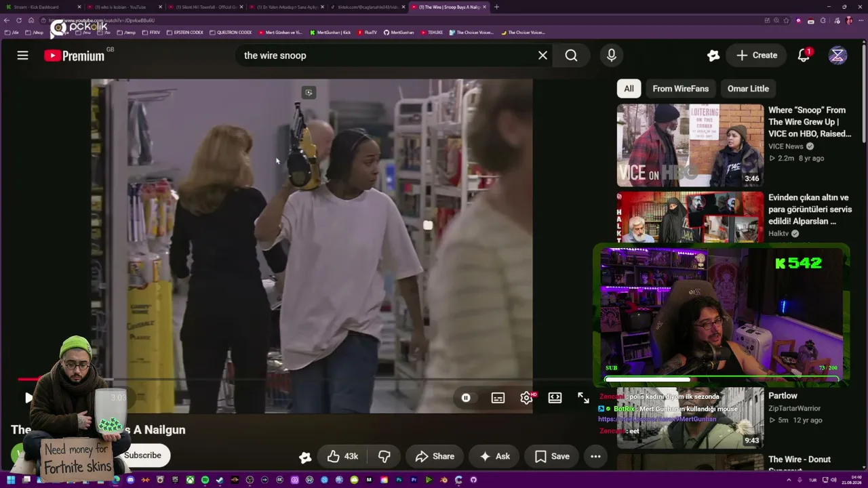Screen dimensions: 868x488
Task: Select the From WireFans filter chip
Action: coord(680,89)
